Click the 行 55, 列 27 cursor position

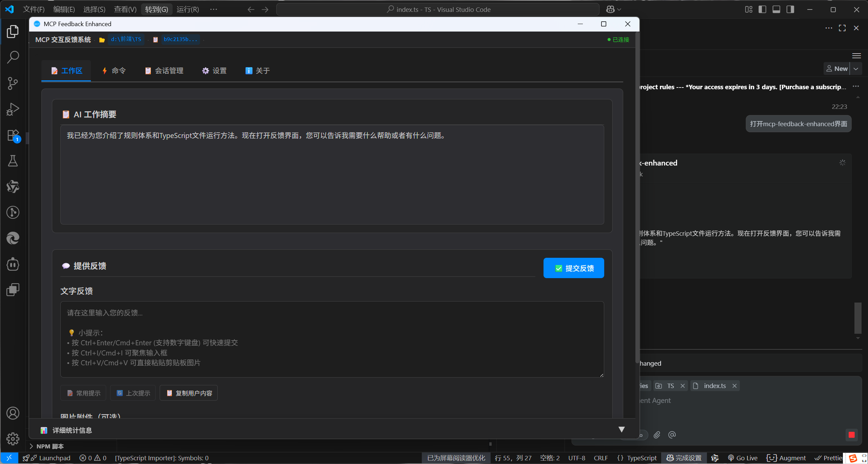click(513, 458)
